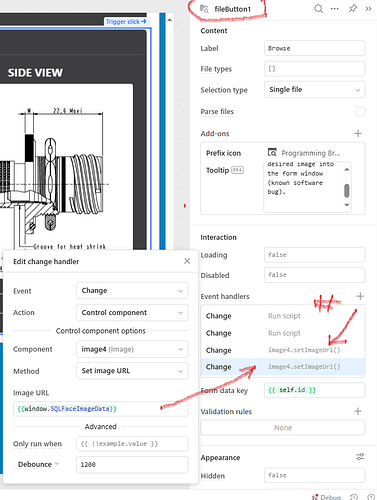This screenshot has width=377, height=500.
Task: Add a new add-on with plus icon
Action: (x=358, y=134)
